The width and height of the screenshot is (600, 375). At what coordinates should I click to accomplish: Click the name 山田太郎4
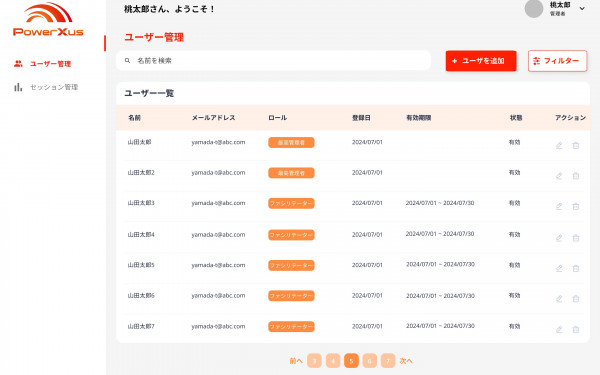coord(141,235)
